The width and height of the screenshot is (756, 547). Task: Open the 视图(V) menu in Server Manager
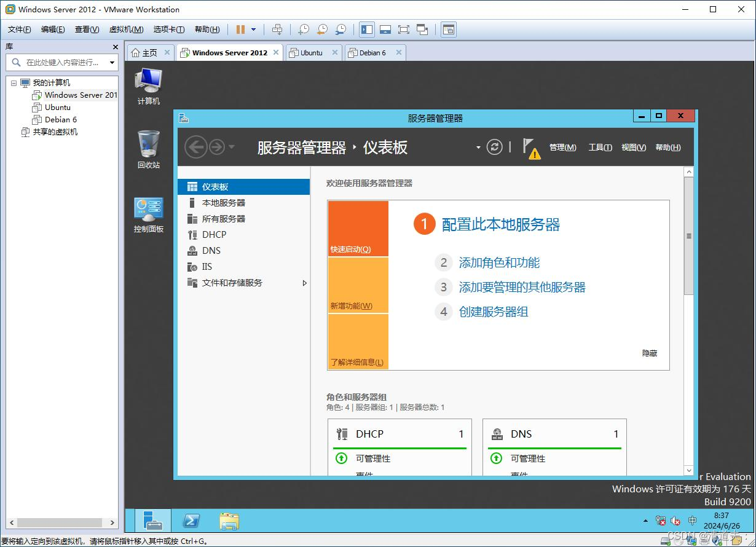(634, 148)
